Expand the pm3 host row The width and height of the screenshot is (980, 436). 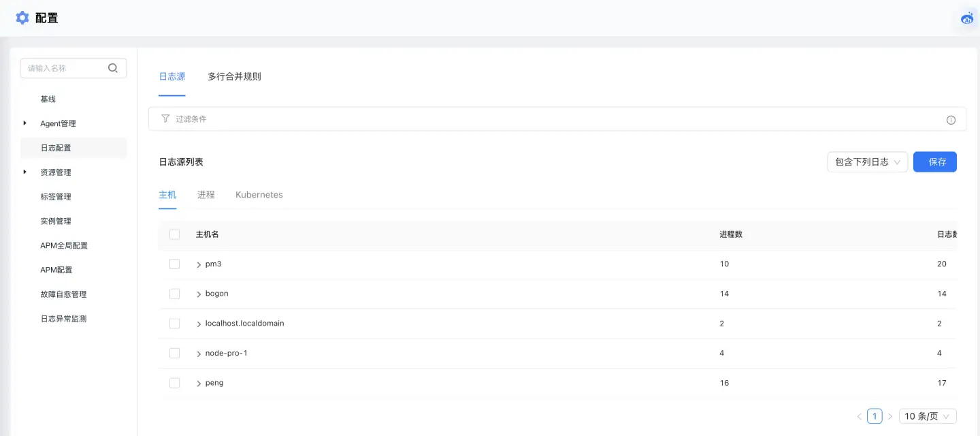click(x=199, y=264)
